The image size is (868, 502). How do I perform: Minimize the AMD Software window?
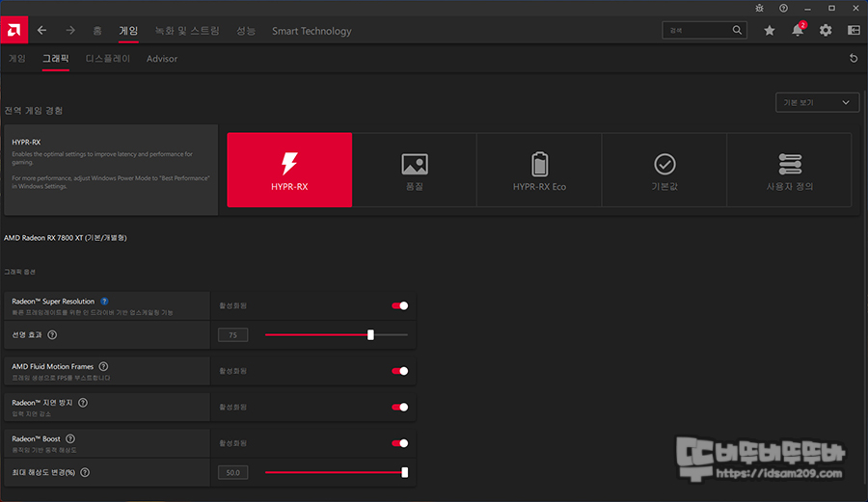807,9
